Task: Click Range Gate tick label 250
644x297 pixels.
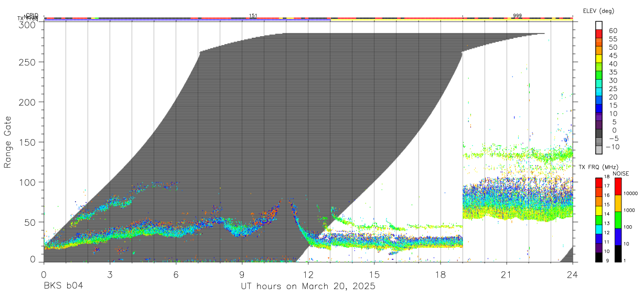Action: point(27,62)
